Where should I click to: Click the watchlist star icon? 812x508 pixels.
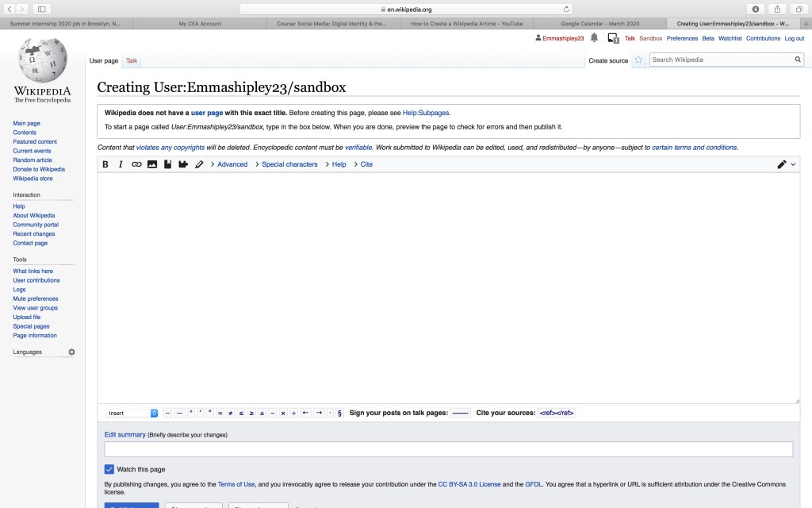[638, 60]
